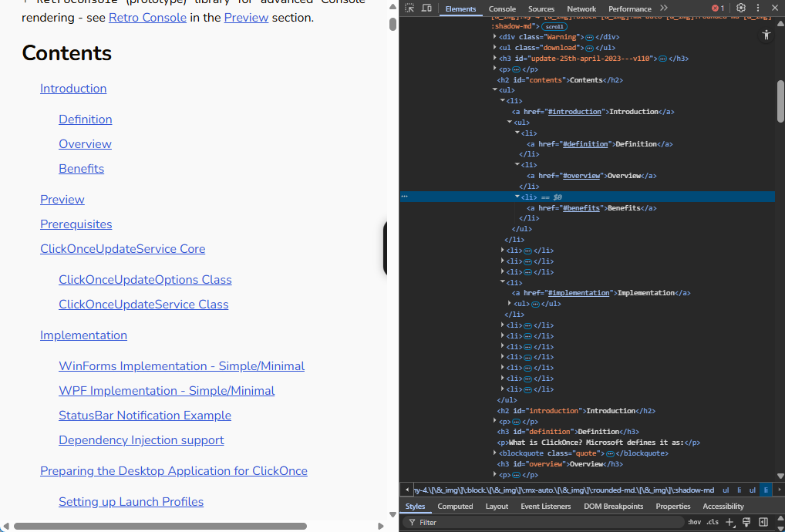Activate the inspect element picker tool
The width and height of the screenshot is (785, 532).
(409, 8)
